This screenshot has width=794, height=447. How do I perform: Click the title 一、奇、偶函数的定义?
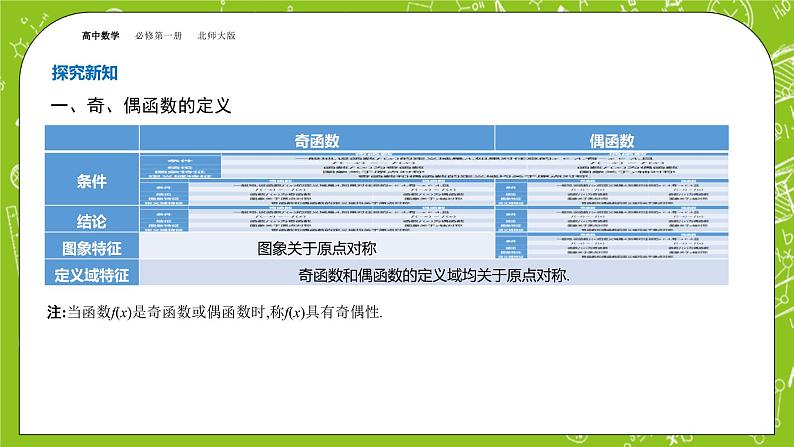coord(141,106)
